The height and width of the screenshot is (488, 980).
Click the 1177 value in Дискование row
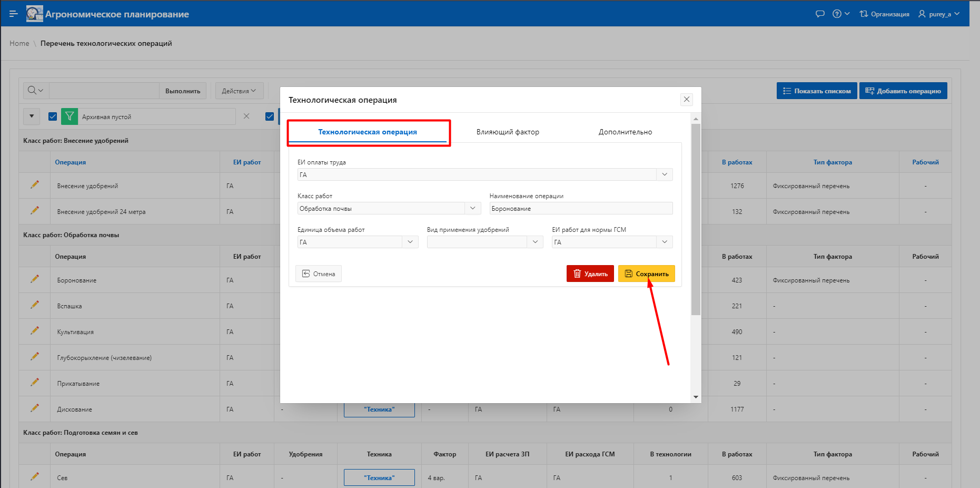(737, 409)
